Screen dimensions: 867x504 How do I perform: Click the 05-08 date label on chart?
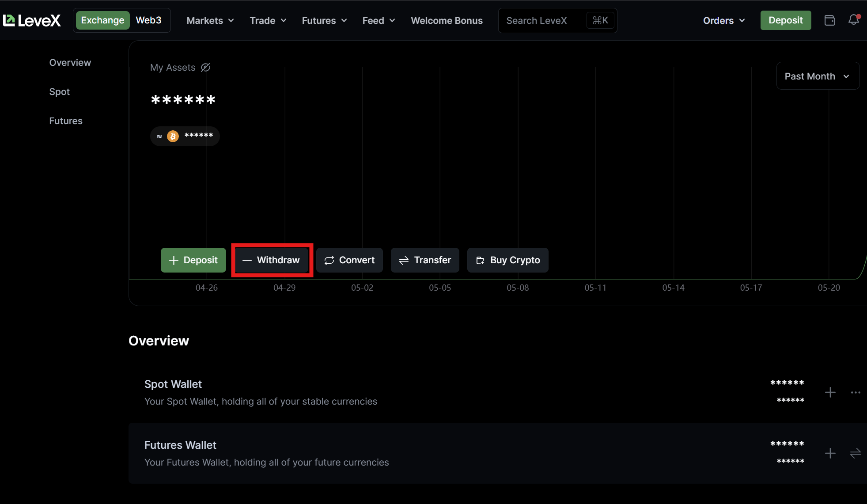[x=518, y=288]
